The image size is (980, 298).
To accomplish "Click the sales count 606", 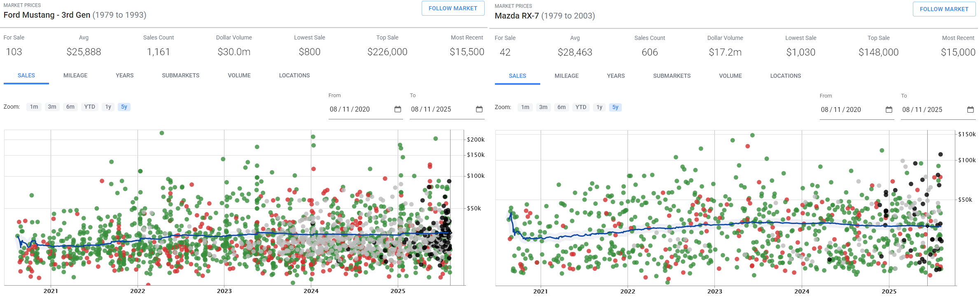I will (650, 52).
